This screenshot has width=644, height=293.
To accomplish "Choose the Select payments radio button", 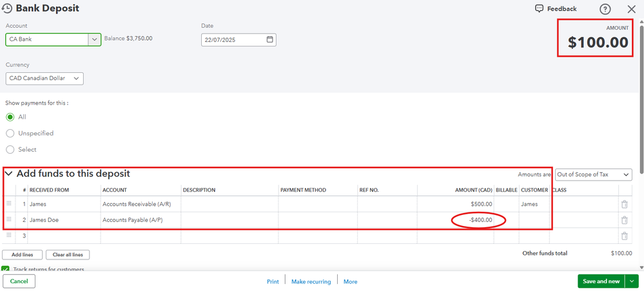I will click(x=10, y=150).
